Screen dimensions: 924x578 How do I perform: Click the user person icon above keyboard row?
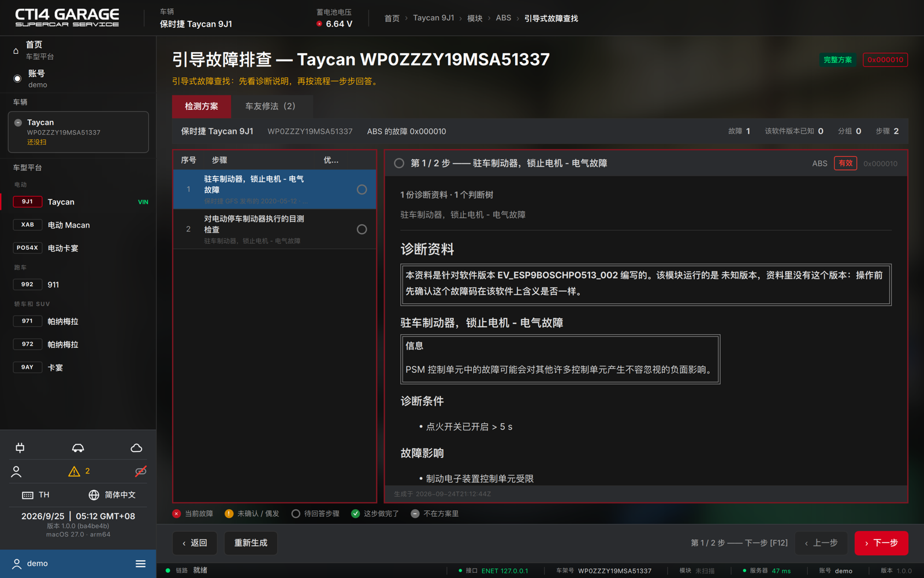pyautogui.click(x=16, y=472)
